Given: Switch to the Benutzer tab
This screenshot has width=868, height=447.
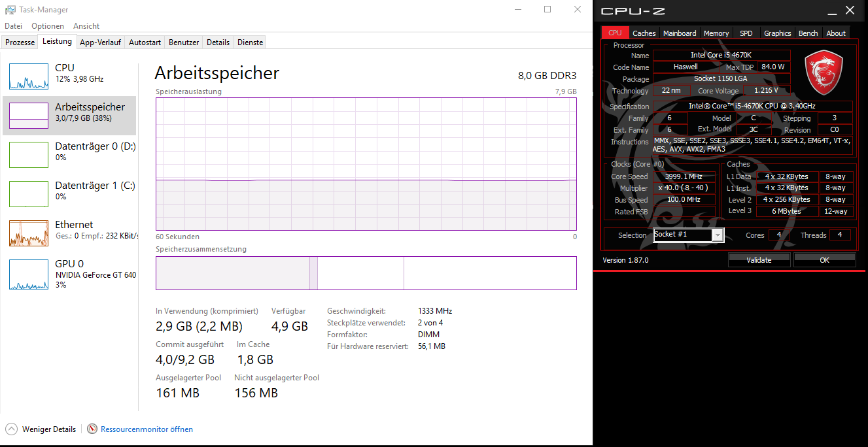Looking at the screenshot, I should tap(184, 42).
